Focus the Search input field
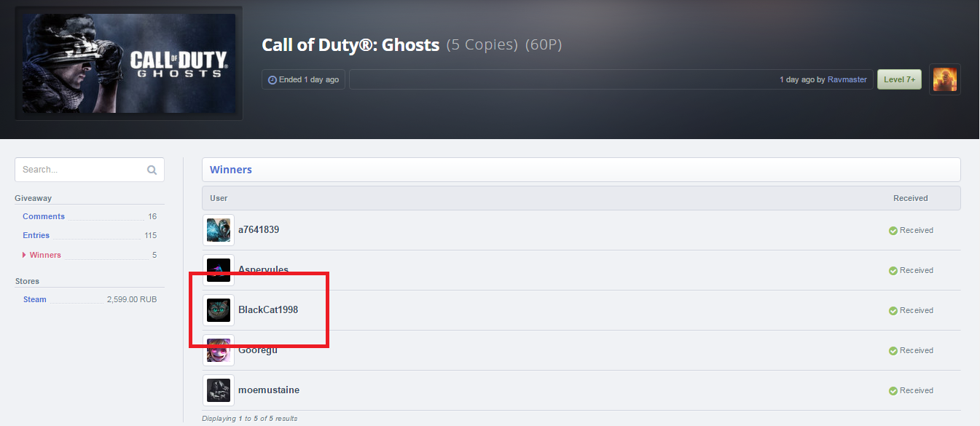The height and width of the screenshot is (426, 980). (x=90, y=170)
